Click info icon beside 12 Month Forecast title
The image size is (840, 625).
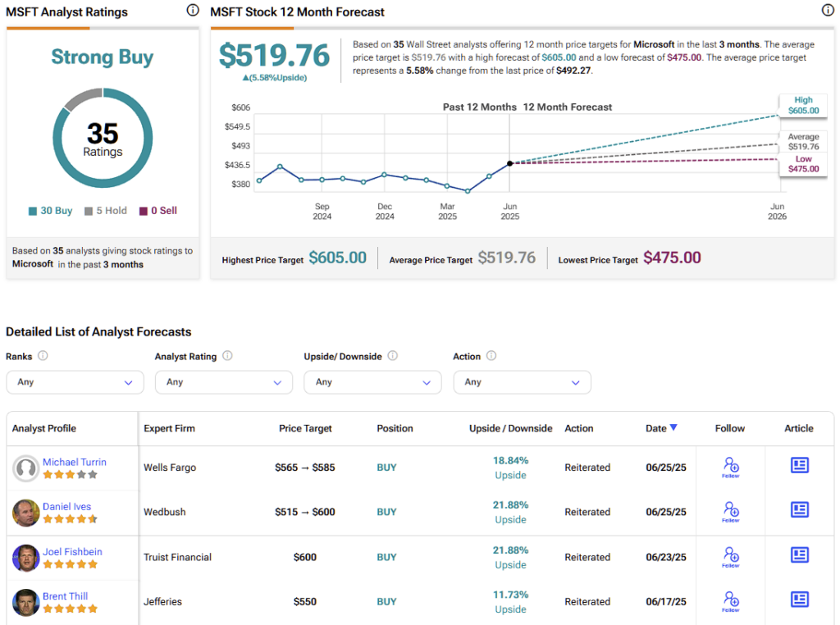828,10
